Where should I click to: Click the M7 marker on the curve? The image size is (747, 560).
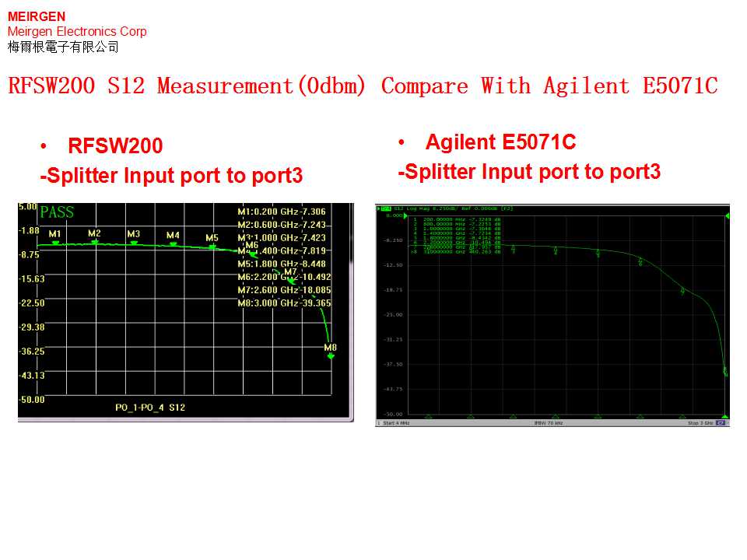(x=290, y=280)
